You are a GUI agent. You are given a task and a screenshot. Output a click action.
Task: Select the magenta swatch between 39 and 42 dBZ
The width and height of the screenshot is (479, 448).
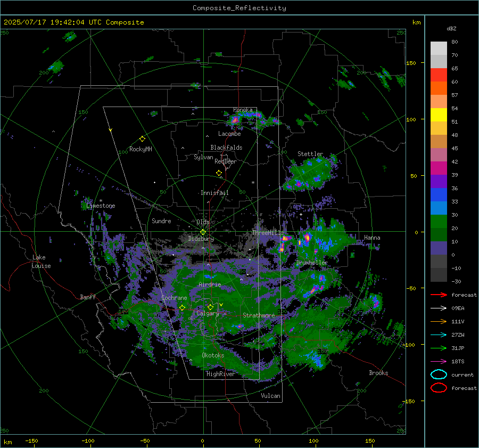439,168
